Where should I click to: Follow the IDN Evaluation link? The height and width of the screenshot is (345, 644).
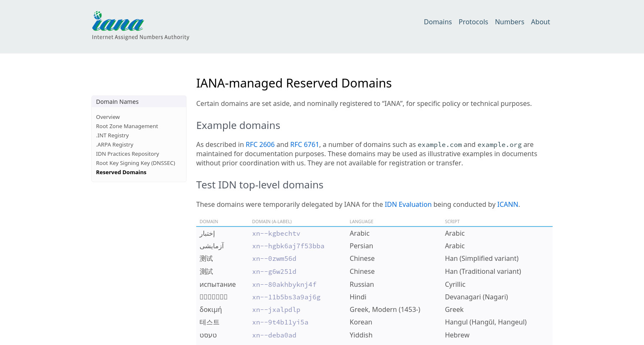tap(408, 204)
